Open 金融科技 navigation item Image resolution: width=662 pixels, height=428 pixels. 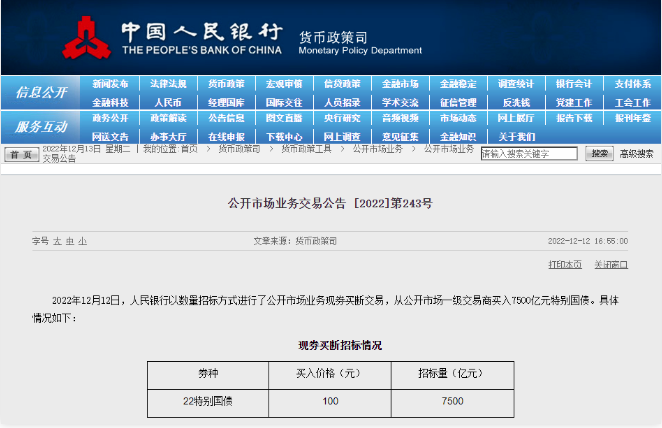pyautogui.click(x=110, y=103)
